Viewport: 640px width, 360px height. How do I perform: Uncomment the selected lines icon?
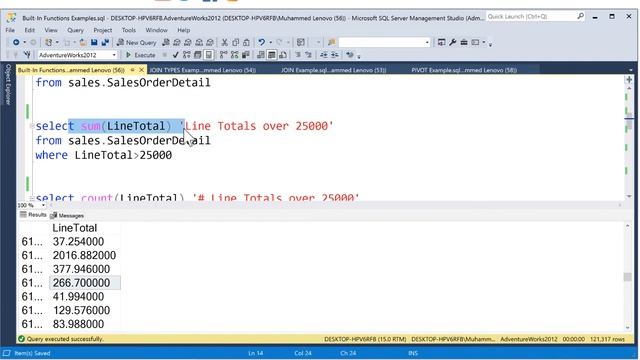click(x=309, y=55)
